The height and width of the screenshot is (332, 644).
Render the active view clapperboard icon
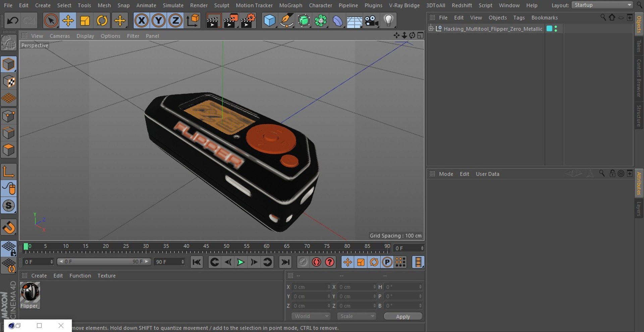point(213,21)
